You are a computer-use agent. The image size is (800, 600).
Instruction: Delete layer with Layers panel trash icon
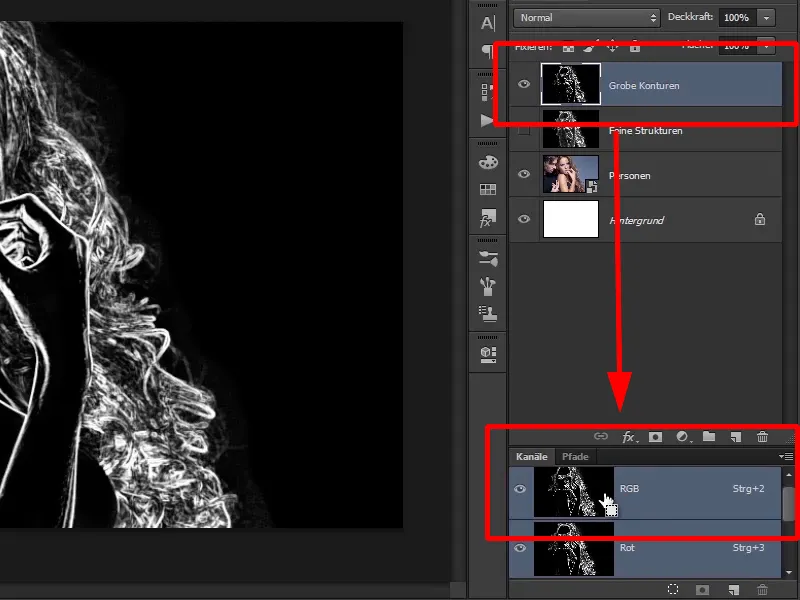[762, 437]
